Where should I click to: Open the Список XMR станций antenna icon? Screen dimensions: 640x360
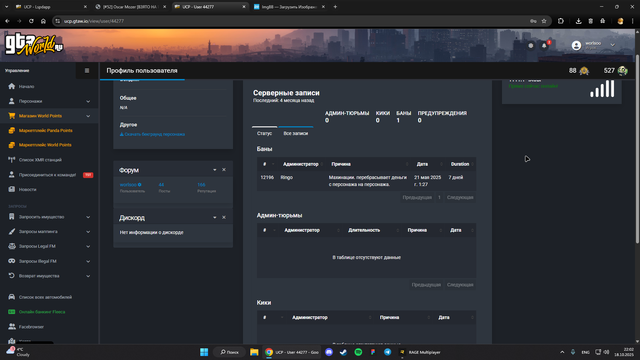tap(11, 160)
